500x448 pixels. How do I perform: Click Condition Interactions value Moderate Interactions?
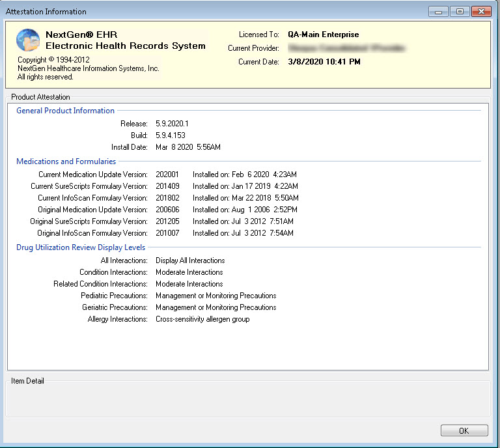[189, 272]
